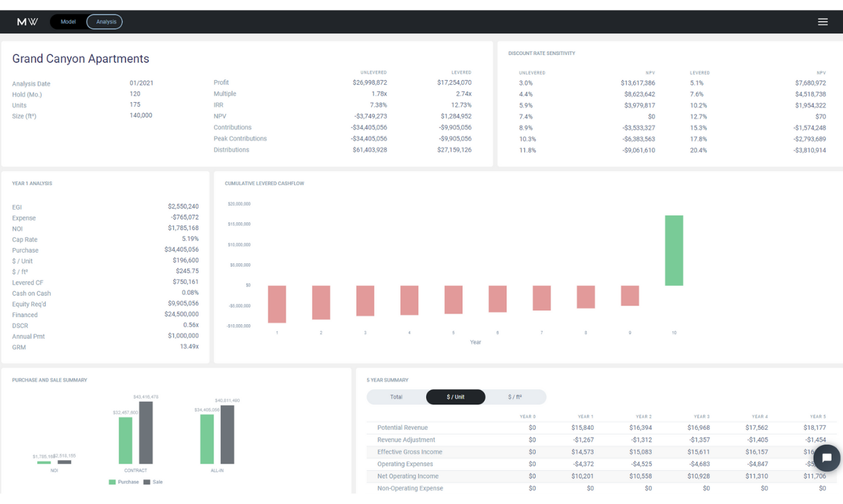Click the DSCR value 0.56x
The height and width of the screenshot is (504, 843).
(191, 325)
